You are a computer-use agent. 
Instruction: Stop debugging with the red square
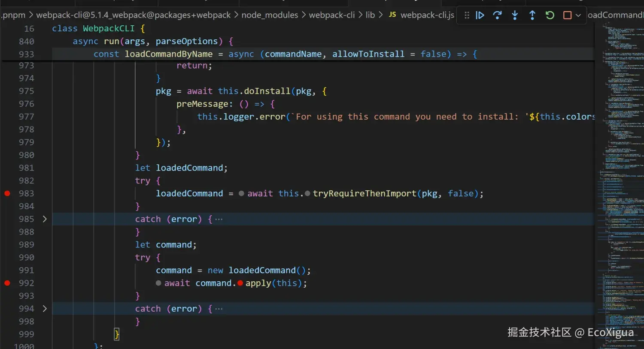[567, 15]
